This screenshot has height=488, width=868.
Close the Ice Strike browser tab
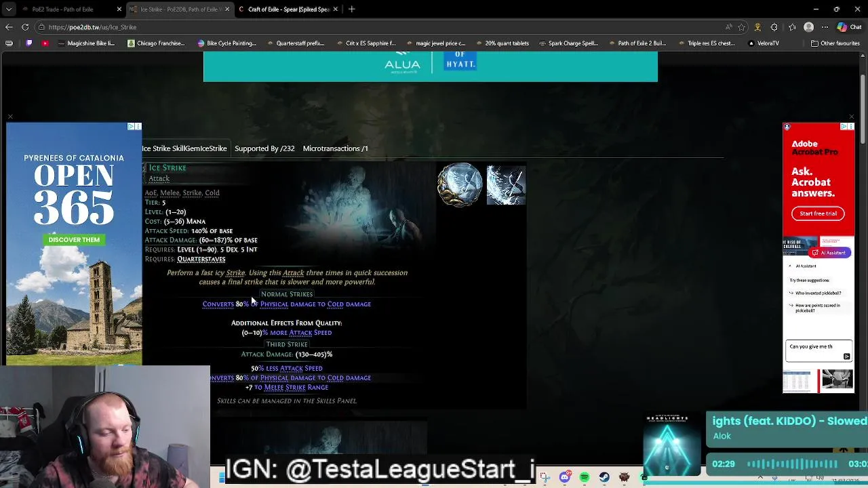tap(227, 9)
